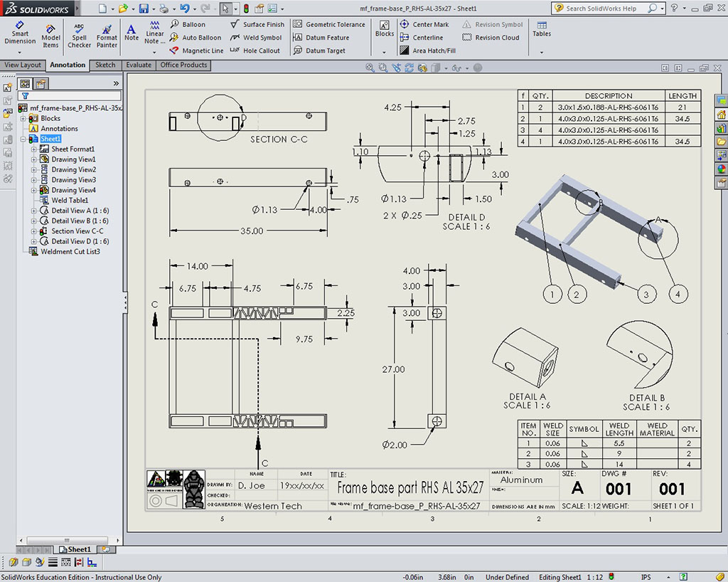Click the Model Items tool

(50, 36)
